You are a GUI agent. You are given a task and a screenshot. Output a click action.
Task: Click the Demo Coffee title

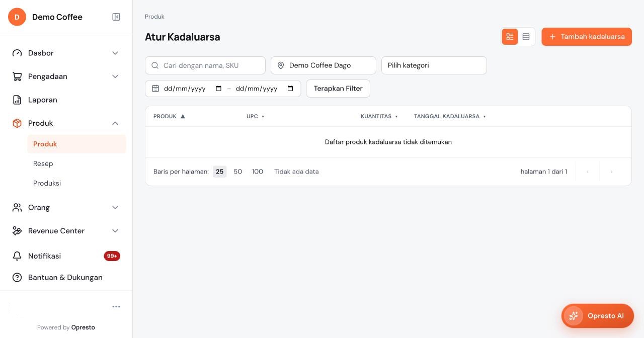tap(57, 17)
